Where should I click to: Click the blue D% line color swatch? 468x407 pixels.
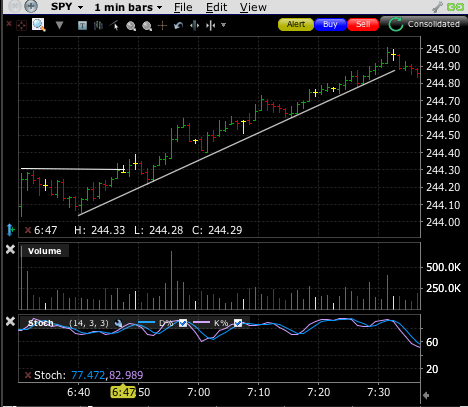[146, 322]
